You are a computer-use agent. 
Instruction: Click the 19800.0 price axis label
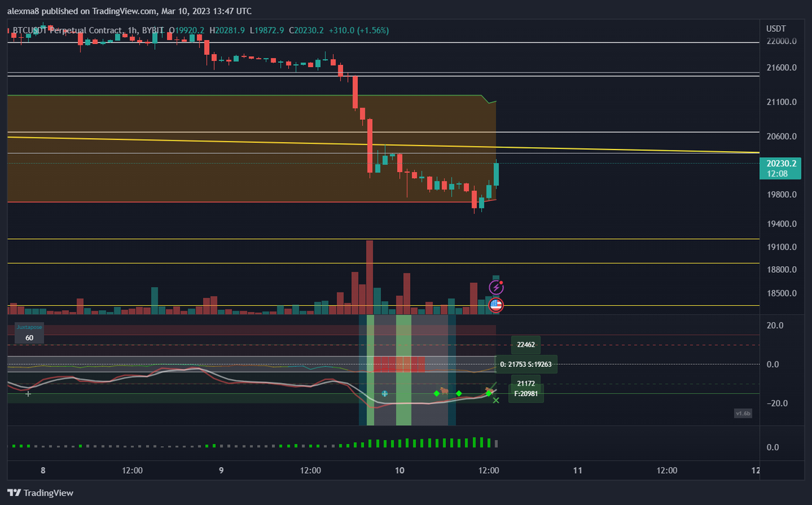[782, 195]
